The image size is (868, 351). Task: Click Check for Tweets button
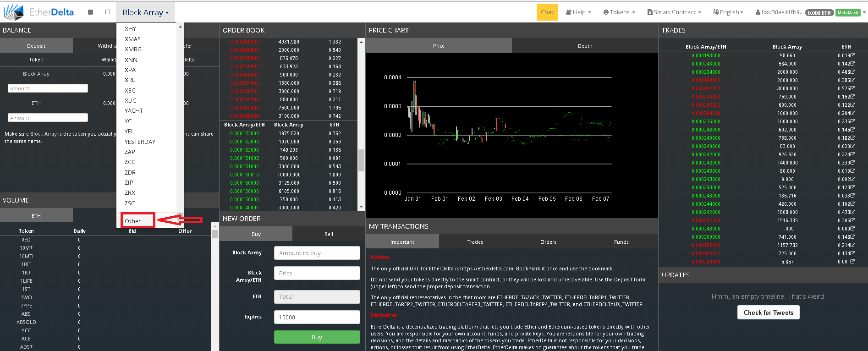coord(769,313)
